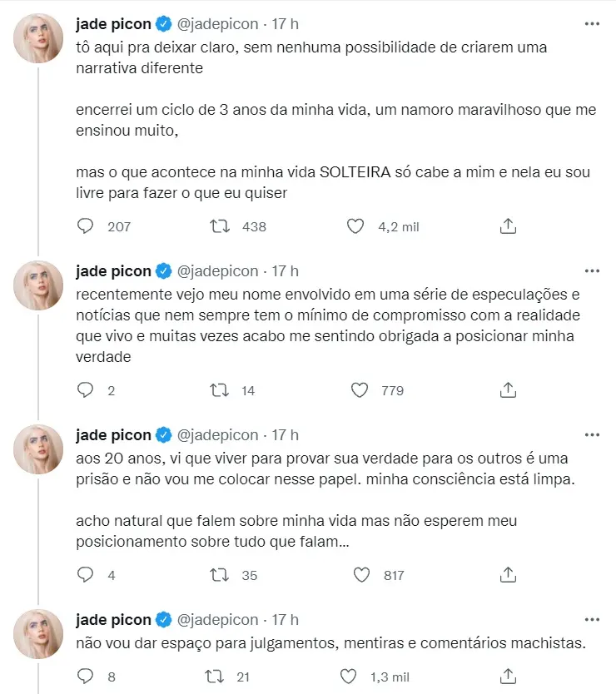Open the last tweet's more options menu

pyautogui.click(x=591, y=619)
